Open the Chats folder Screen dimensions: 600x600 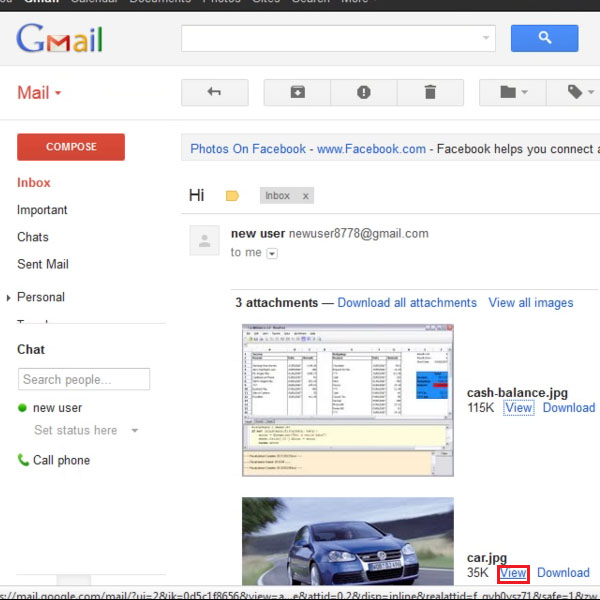[33, 237]
